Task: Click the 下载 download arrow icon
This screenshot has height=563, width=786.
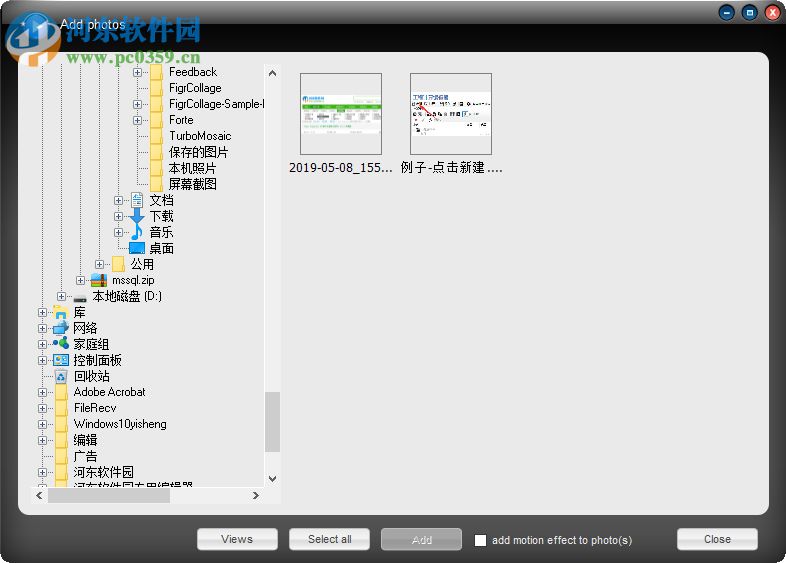Action: point(137,217)
